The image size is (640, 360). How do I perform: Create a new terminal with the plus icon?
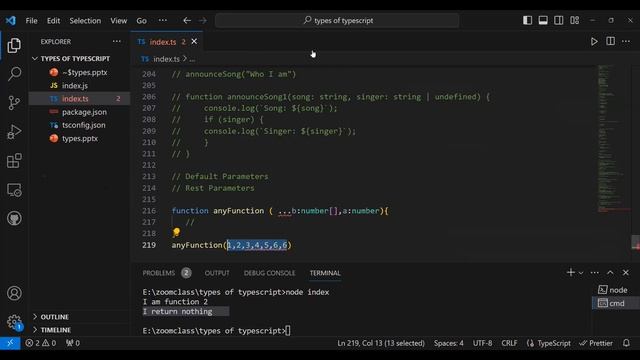pos(571,272)
